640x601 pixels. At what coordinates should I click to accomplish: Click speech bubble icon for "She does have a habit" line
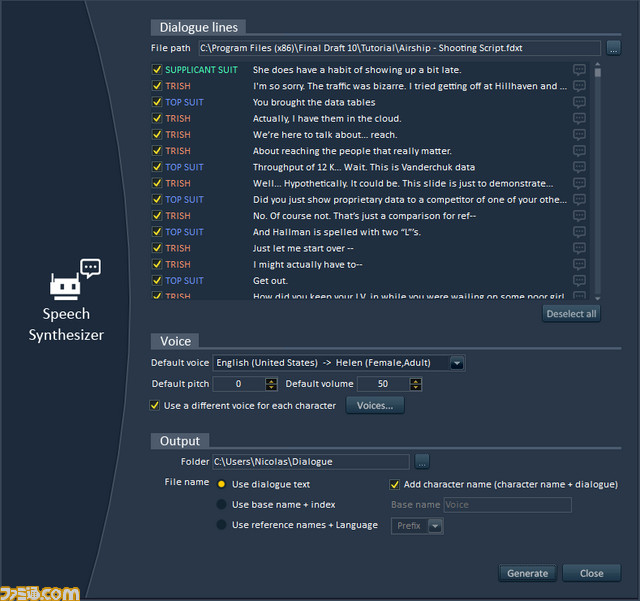point(579,69)
